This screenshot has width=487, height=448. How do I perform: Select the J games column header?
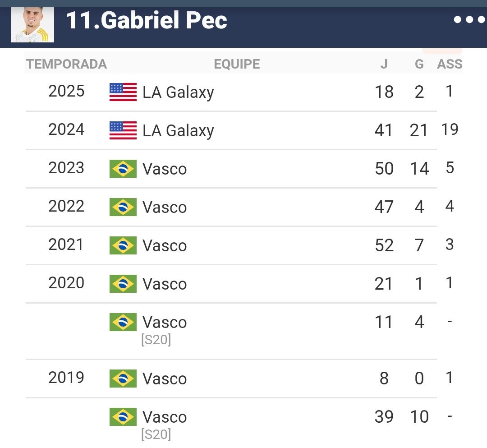tap(384, 64)
